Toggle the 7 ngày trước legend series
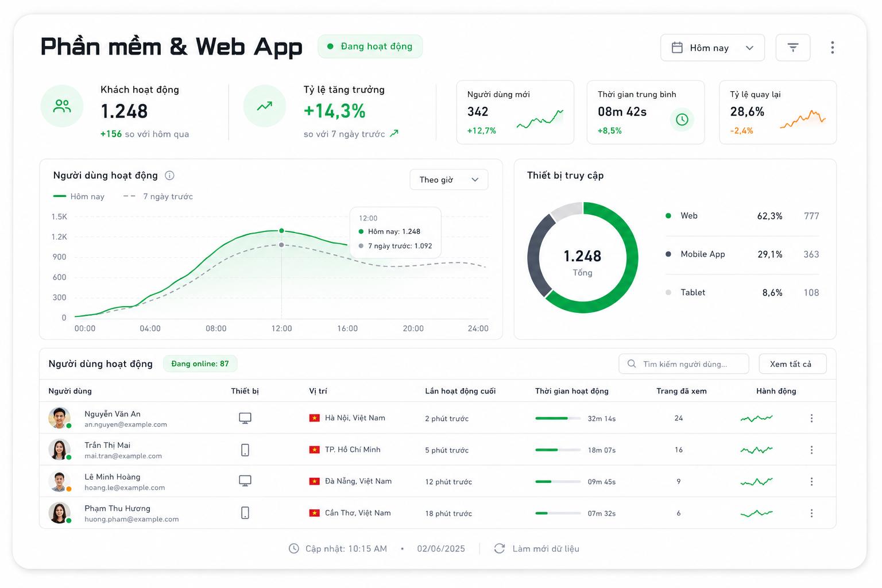The height and width of the screenshot is (588, 882). click(x=158, y=196)
